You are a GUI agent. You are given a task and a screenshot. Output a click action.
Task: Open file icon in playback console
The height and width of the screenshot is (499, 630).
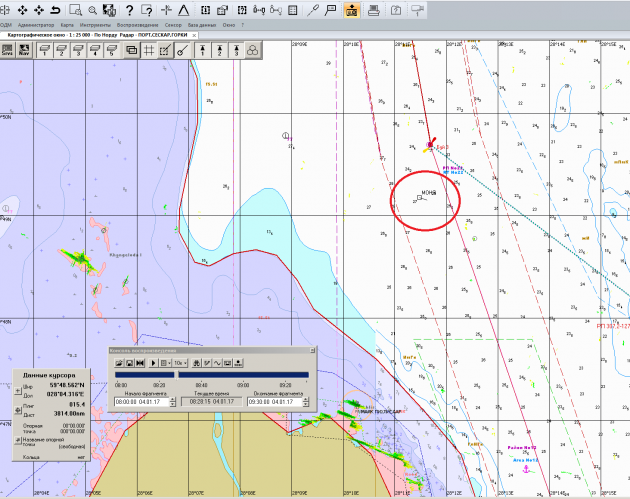coord(119,362)
